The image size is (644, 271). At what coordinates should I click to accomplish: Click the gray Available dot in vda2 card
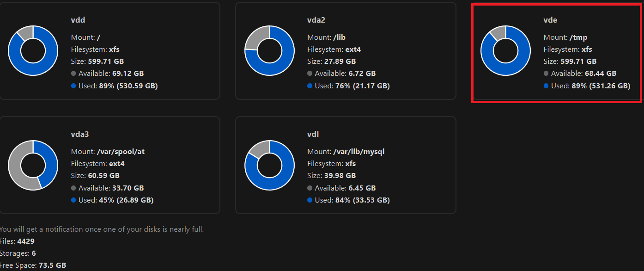(310, 73)
